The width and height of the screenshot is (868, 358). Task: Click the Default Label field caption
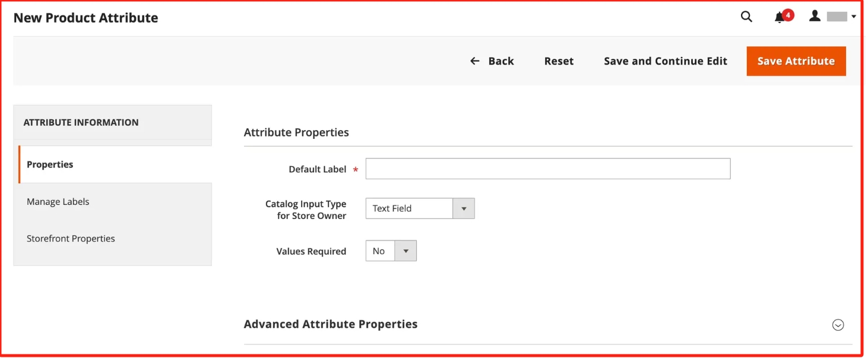[317, 169]
